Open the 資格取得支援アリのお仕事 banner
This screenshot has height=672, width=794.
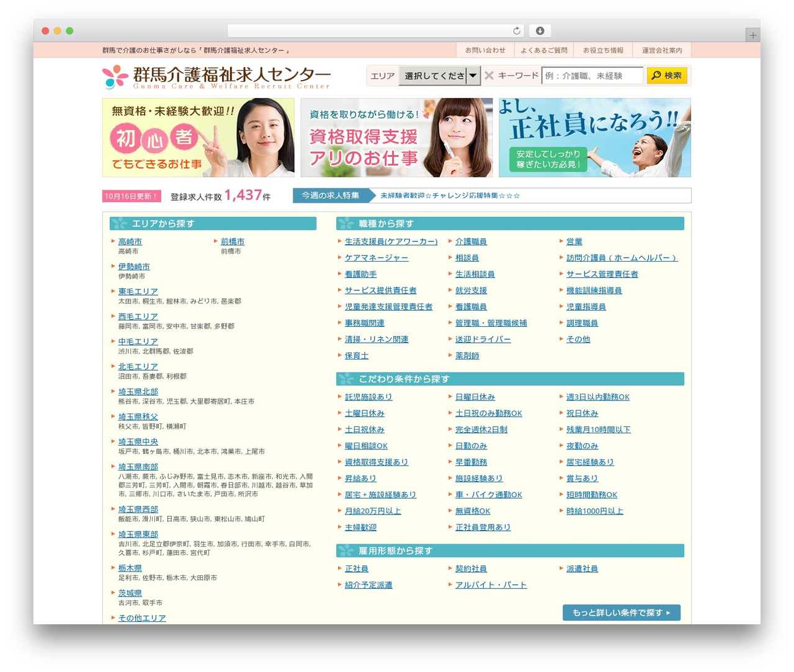(396, 138)
